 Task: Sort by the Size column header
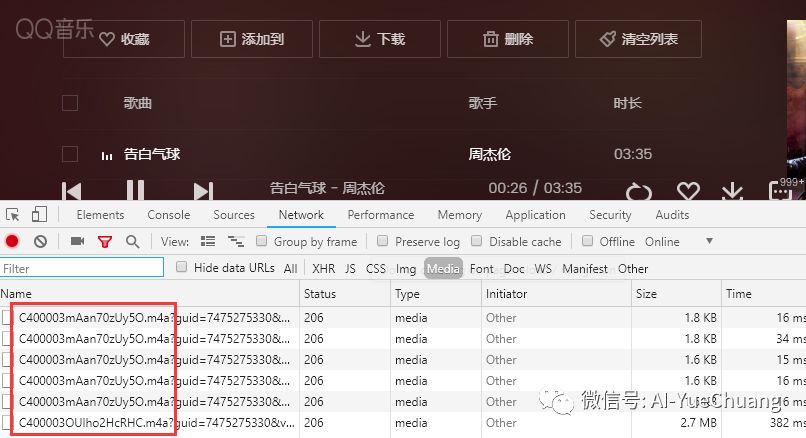[x=676, y=294]
